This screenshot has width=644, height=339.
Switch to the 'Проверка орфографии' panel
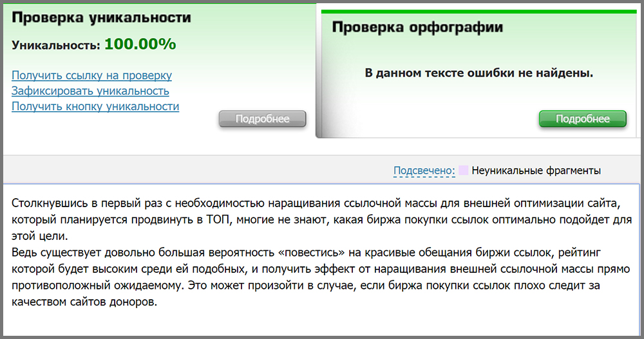pos(417,28)
